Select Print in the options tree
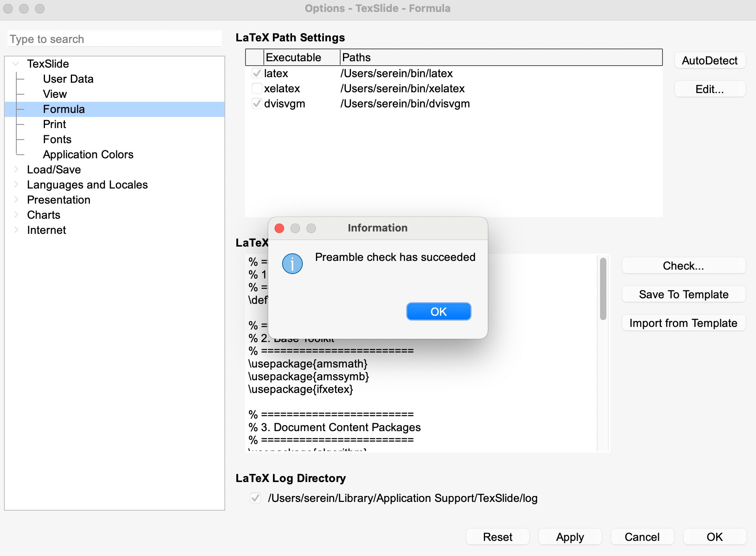Image resolution: width=756 pixels, height=556 pixels. click(x=55, y=124)
